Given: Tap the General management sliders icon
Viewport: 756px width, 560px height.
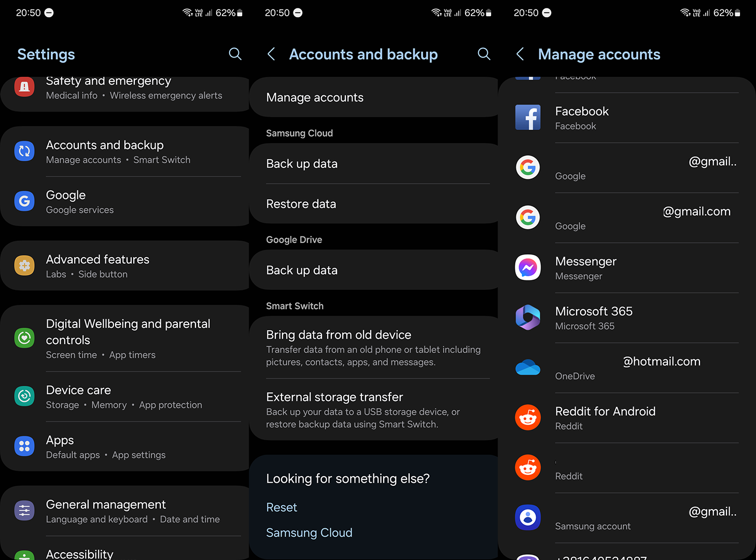Looking at the screenshot, I should tap(24, 511).
